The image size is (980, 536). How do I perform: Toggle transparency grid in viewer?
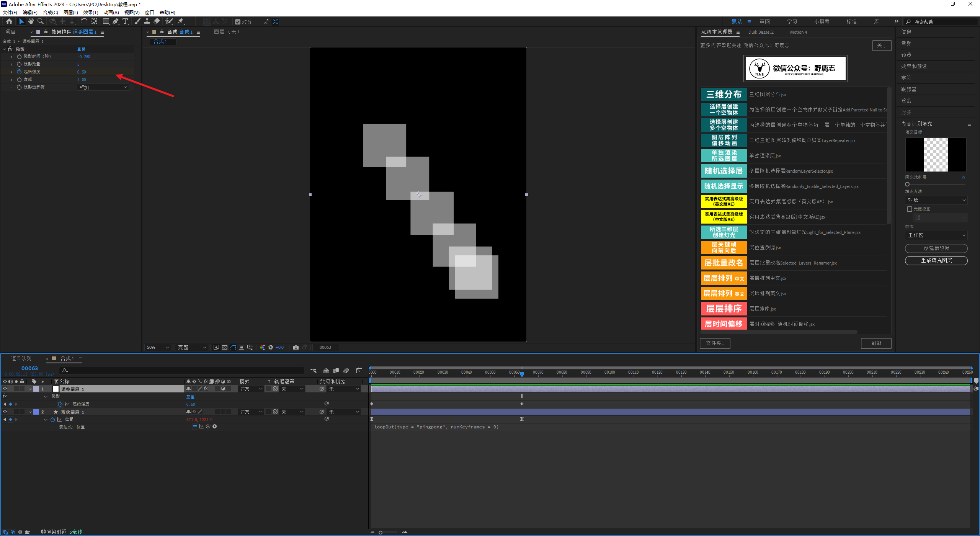click(x=225, y=347)
